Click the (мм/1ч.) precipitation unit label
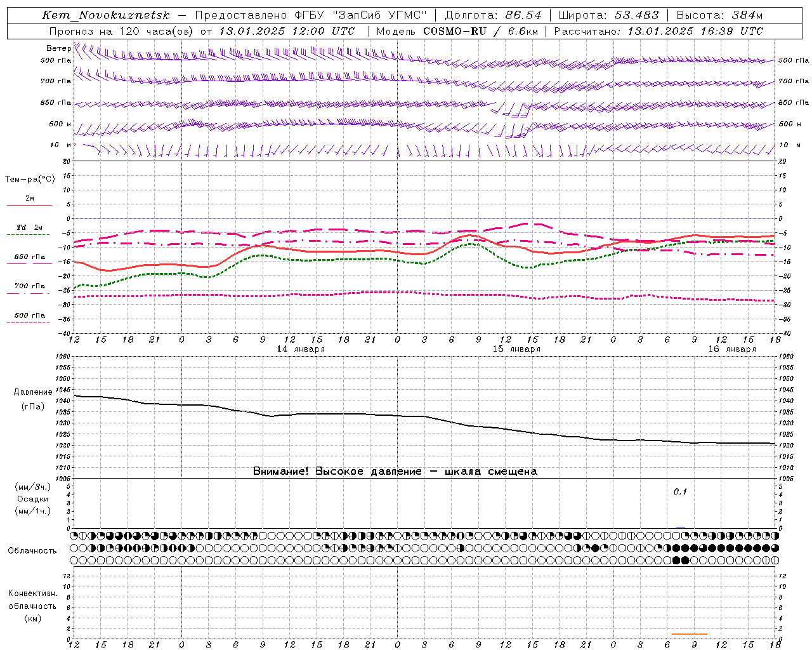 click(32, 511)
